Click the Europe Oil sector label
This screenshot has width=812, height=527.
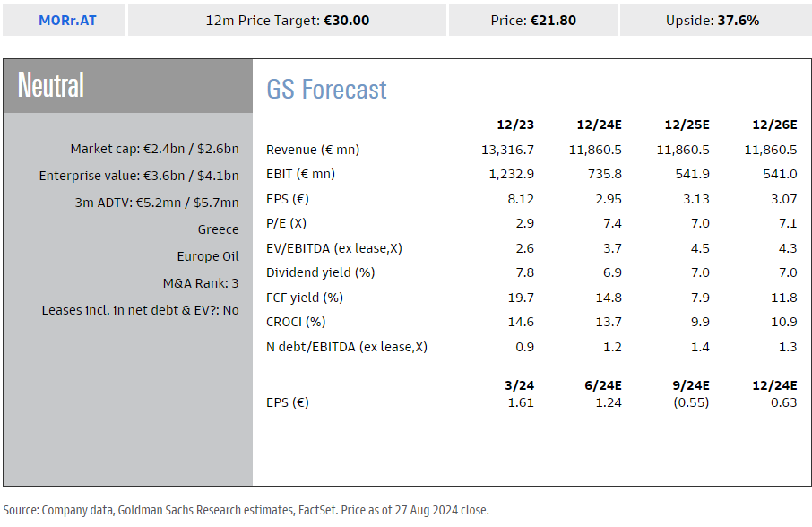point(208,257)
